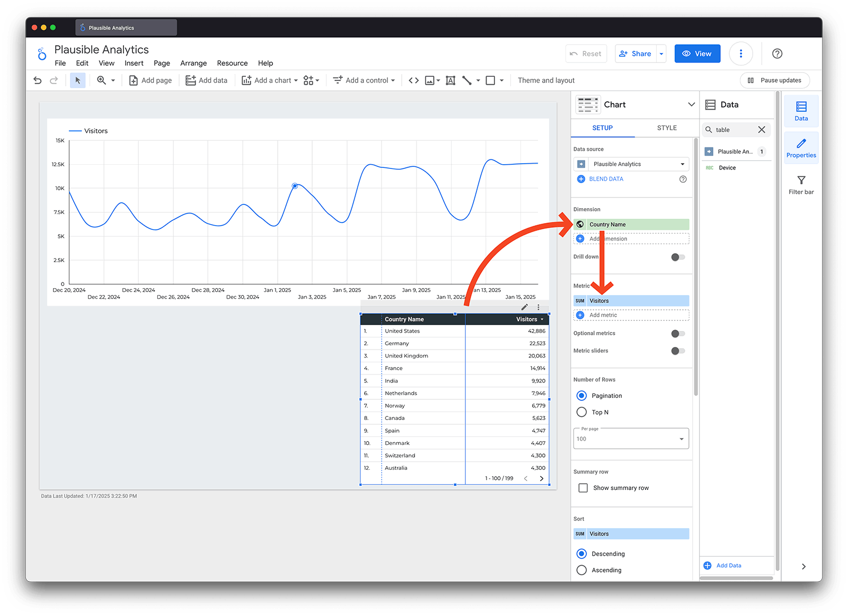Screen dimensions: 848x616
Task: Select the cursor selection mode tool
Action: tap(78, 81)
